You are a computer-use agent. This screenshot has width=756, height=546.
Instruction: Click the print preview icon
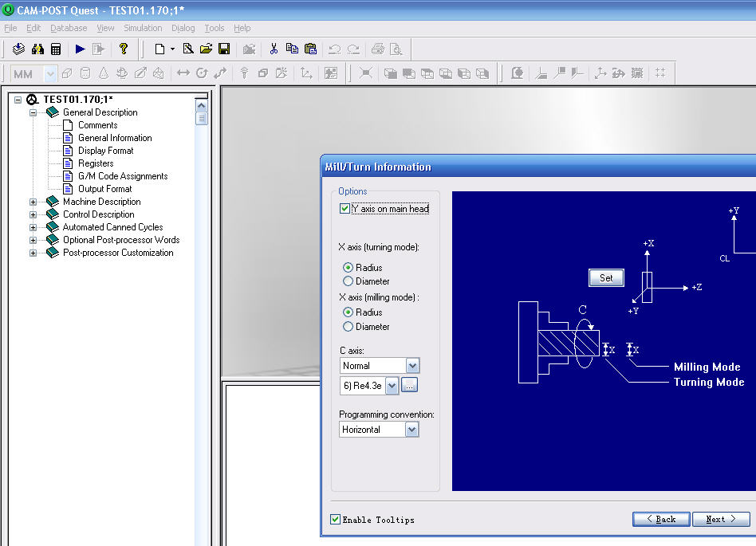click(x=396, y=49)
